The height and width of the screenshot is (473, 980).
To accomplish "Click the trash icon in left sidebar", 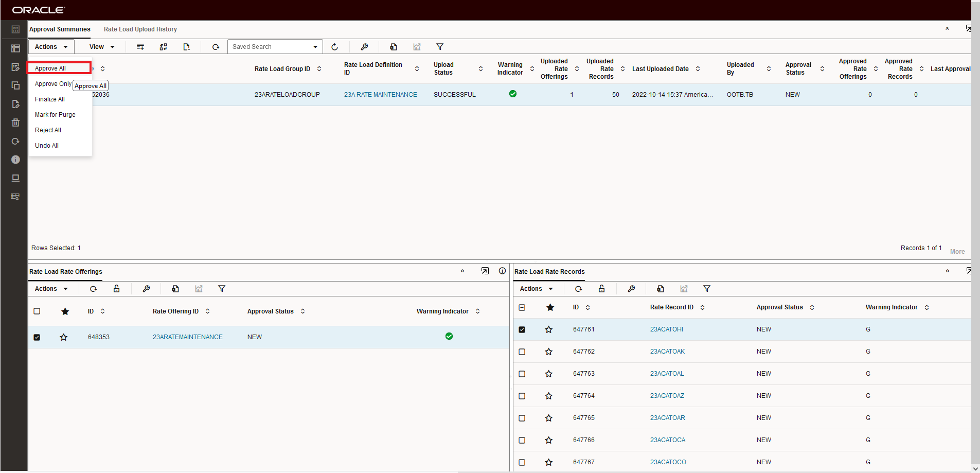I will click(15, 122).
